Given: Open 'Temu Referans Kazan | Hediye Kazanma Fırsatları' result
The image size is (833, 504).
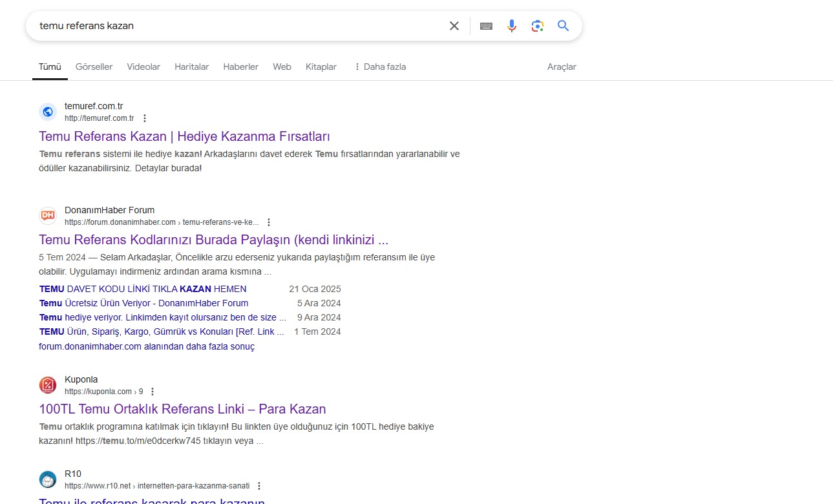Looking at the screenshot, I should [185, 136].
